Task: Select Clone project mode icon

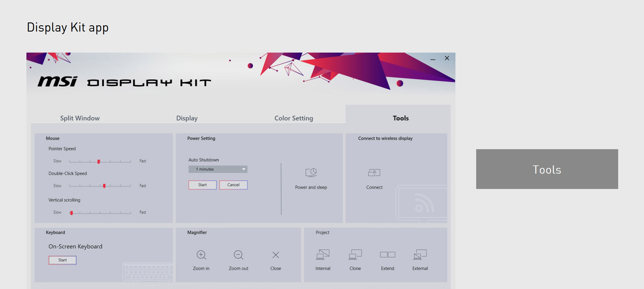Action: [355, 255]
